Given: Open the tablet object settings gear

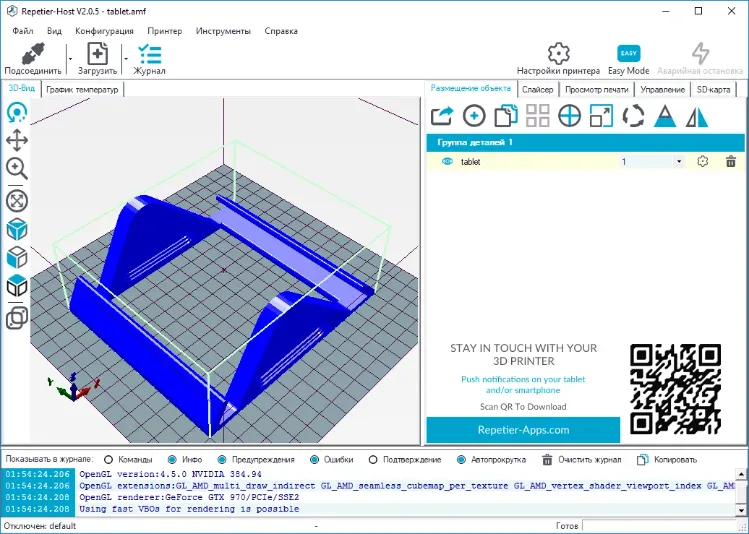Looking at the screenshot, I should (x=702, y=161).
